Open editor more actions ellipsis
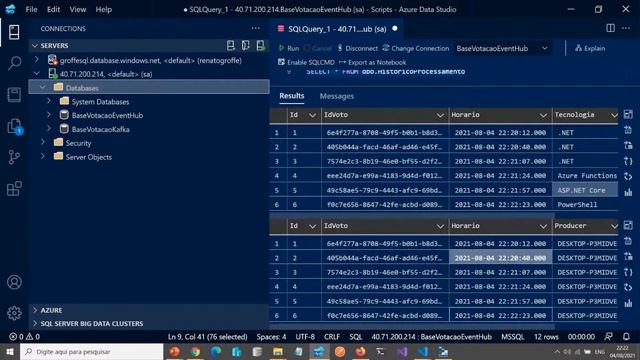This screenshot has height=360, width=640. pyautogui.click(x=626, y=28)
